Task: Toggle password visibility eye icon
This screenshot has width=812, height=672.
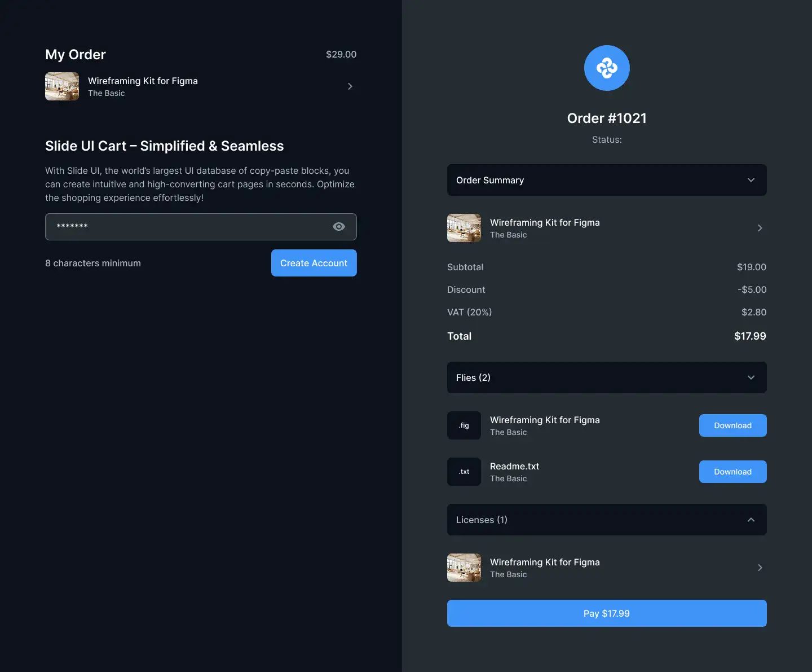Action: pyautogui.click(x=339, y=226)
